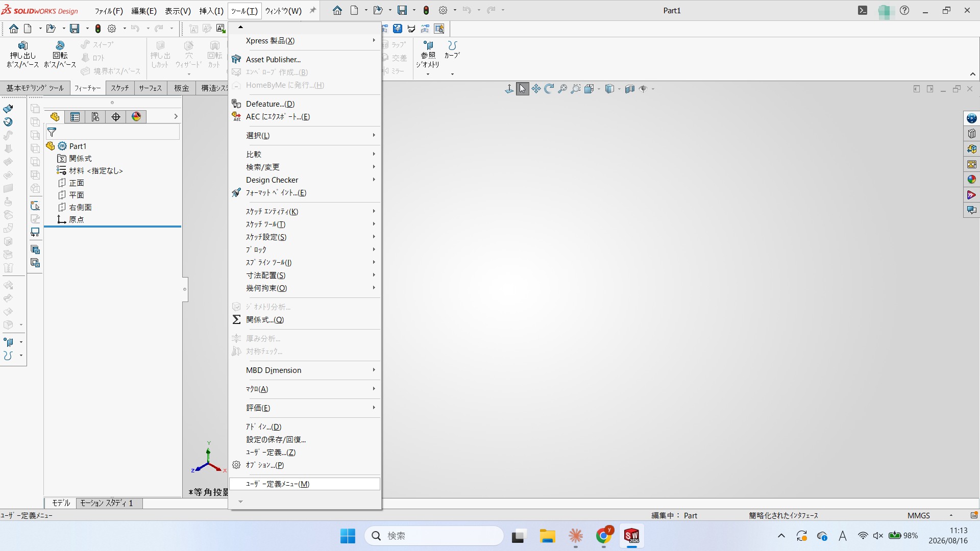The height and width of the screenshot is (551, 980).
Task: Choose AEC にエクスポート...(E) menu item
Action: 305,117
